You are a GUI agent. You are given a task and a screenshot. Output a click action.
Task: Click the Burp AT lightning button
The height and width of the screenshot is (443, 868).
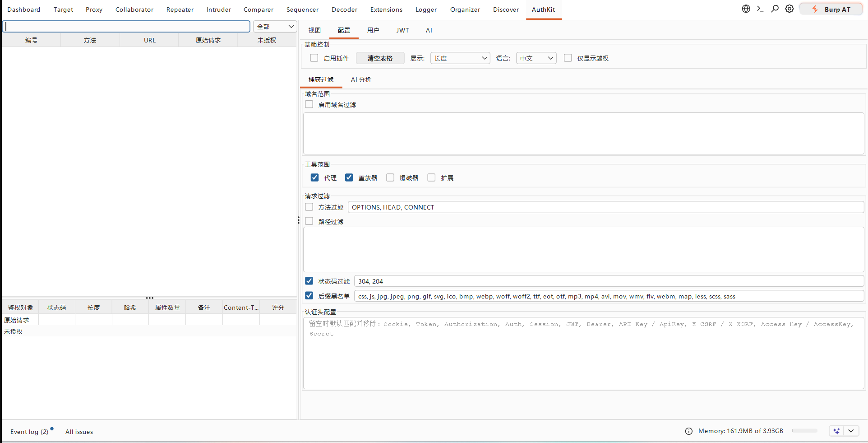click(831, 9)
